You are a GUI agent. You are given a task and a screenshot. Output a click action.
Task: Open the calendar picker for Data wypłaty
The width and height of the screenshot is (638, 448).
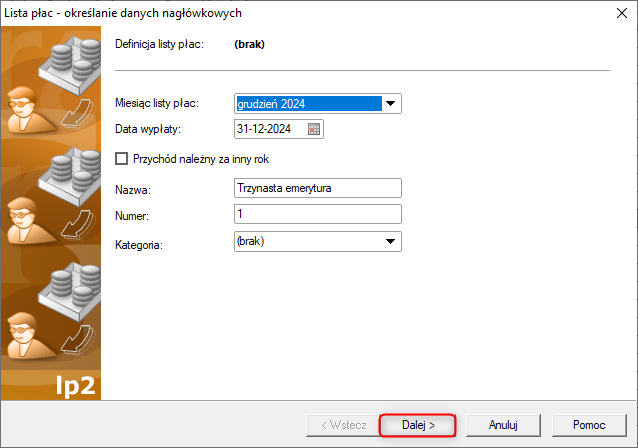(x=314, y=129)
